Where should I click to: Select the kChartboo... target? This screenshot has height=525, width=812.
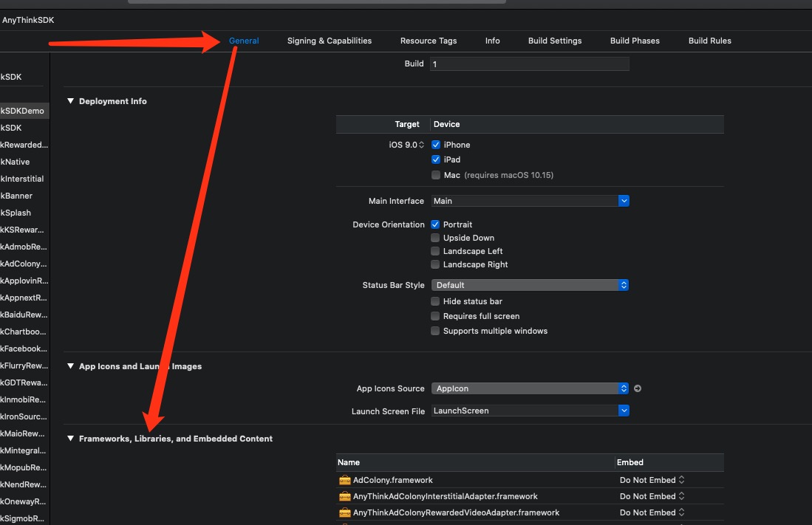tap(24, 332)
